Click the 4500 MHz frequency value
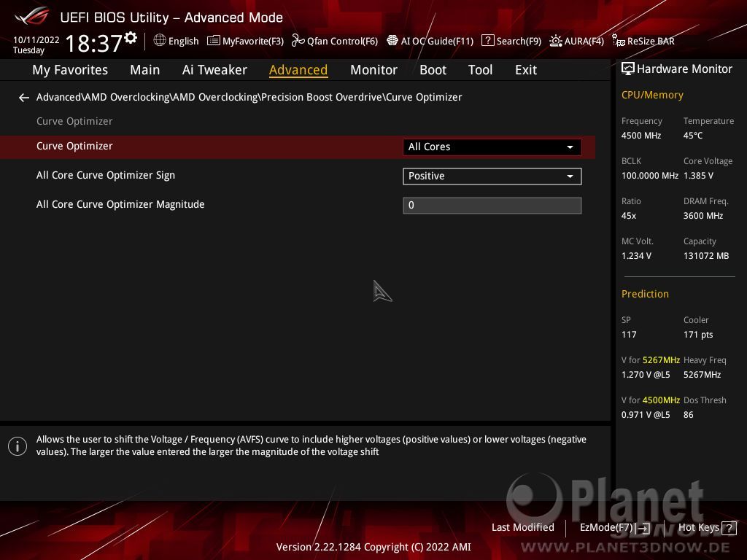 [x=640, y=136]
